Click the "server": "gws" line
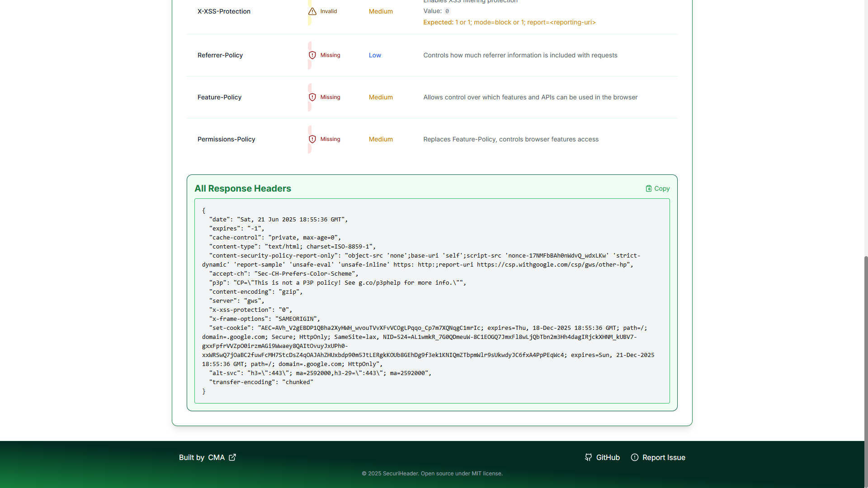868x488 pixels. pos(236,301)
